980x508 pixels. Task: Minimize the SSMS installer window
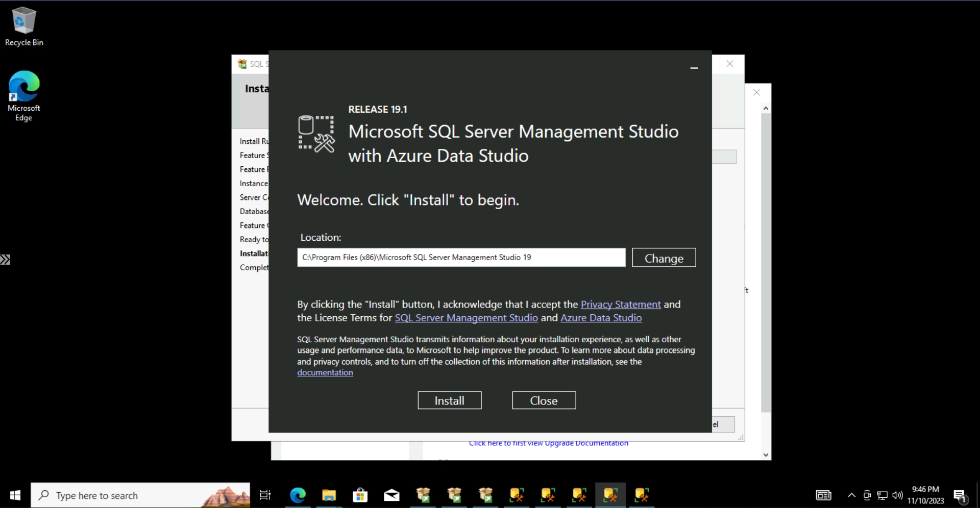coord(694,68)
